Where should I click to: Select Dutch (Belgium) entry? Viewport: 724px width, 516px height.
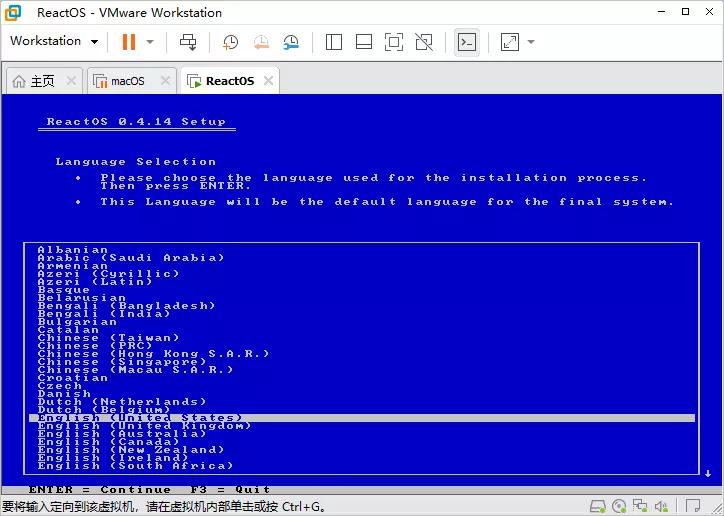click(x=104, y=410)
